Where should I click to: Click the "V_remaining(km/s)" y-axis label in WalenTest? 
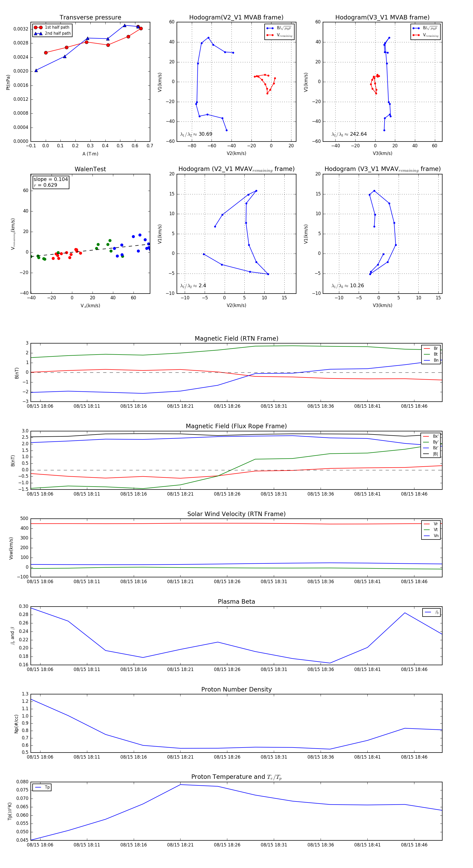(13, 234)
